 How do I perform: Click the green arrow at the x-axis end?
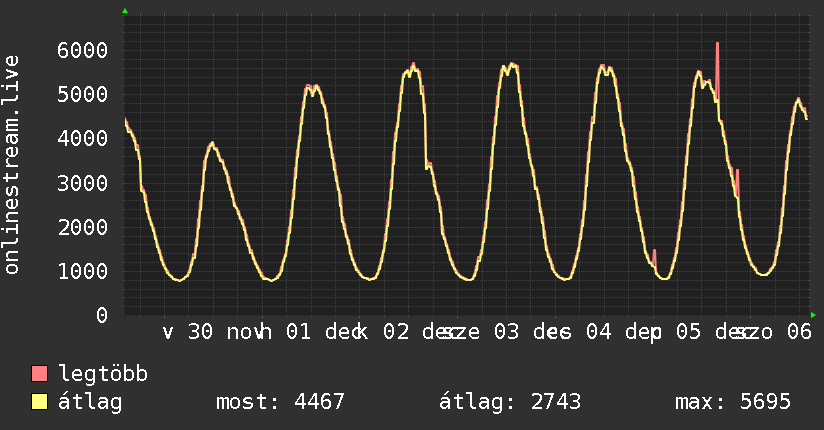click(x=813, y=315)
